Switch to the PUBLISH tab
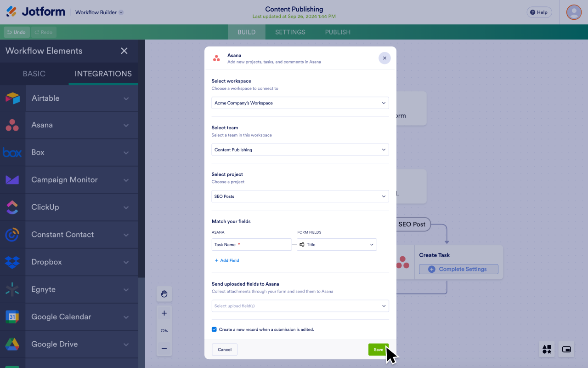The image size is (588, 368). [338, 32]
